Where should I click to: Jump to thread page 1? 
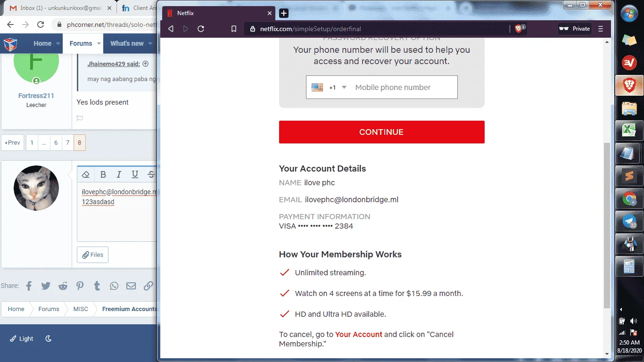(x=32, y=142)
